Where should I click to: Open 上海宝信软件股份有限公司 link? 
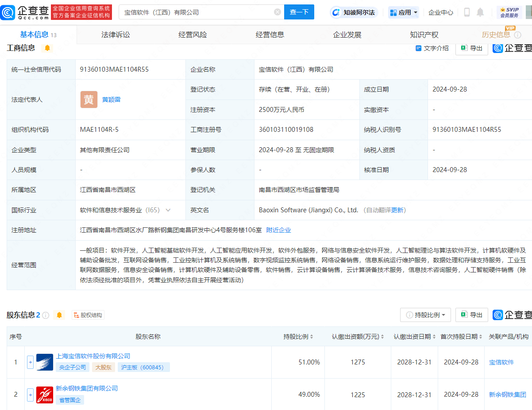[x=93, y=356]
